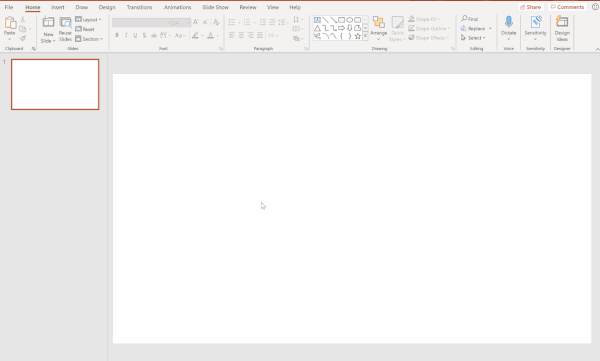Add a New Slide
Viewport: 600px width, 361px height.
[48, 29]
